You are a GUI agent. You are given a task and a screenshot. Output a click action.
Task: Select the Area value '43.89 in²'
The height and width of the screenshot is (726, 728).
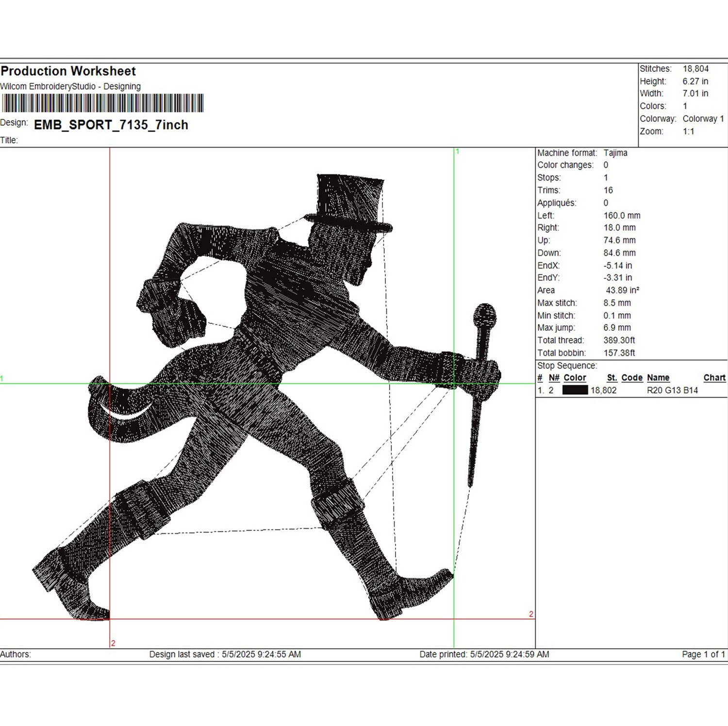pyautogui.click(x=623, y=290)
